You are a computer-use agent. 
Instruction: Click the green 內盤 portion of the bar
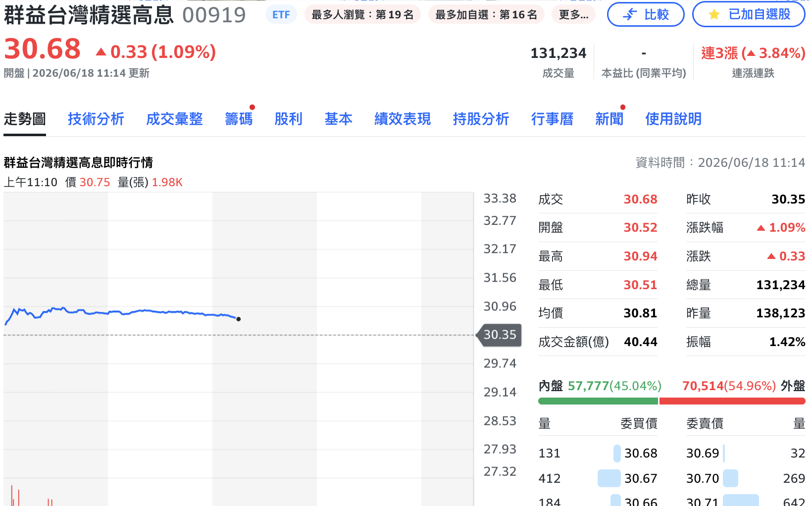598,401
